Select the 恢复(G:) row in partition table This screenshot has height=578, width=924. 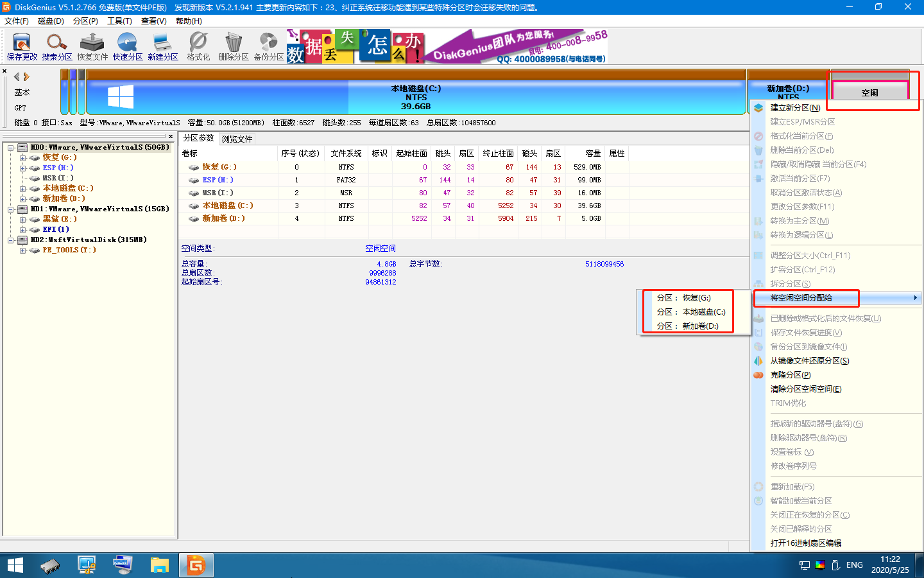click(x=403, y=167)
